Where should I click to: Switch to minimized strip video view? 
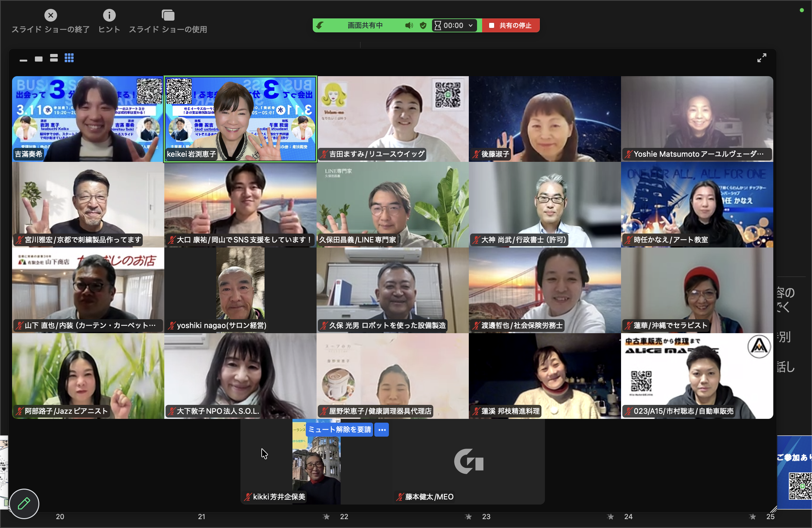pos(23,60)
